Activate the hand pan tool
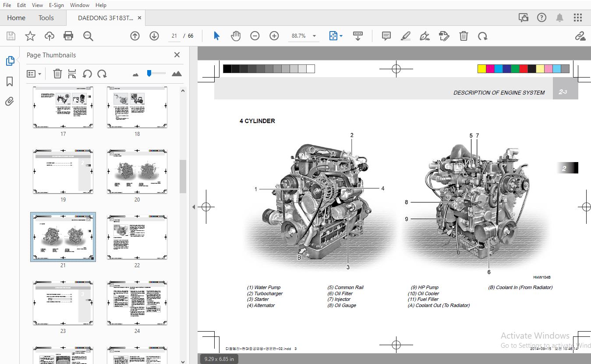591x364 pixels. coord(236,36)
